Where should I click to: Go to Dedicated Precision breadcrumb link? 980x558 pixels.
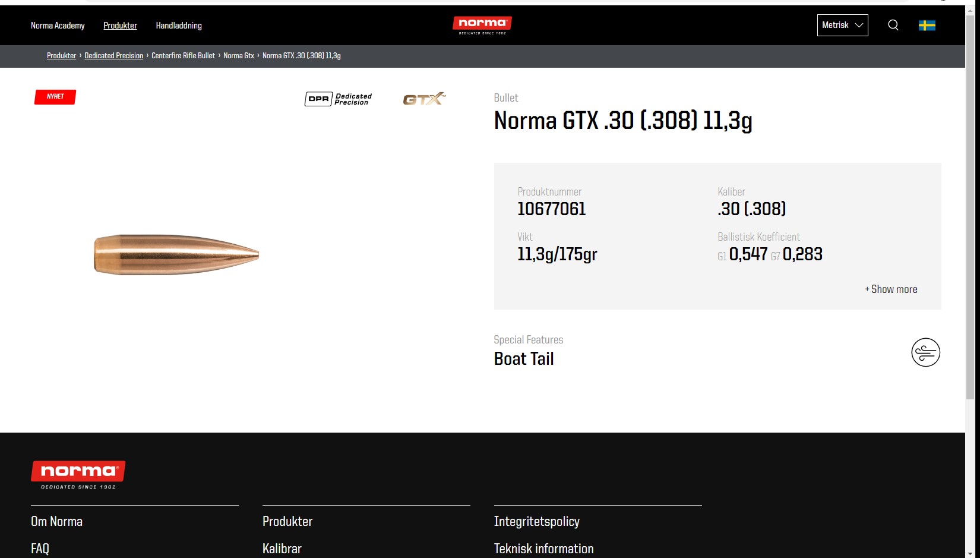pos(114,56)
